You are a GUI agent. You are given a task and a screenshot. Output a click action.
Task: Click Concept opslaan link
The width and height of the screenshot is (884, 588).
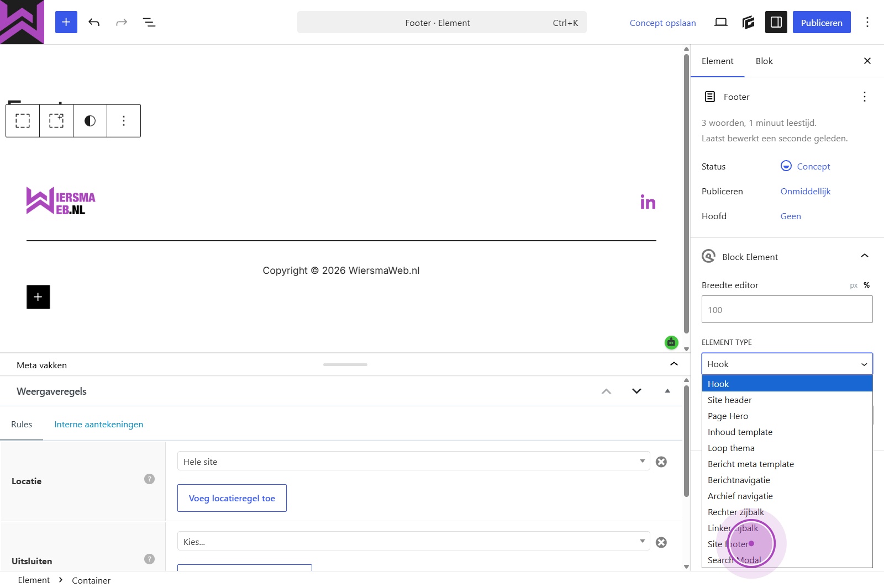point(663,23)
